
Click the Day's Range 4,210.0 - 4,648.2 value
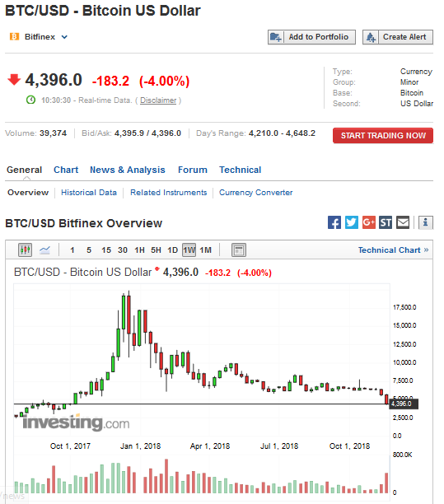click(282, 133)
